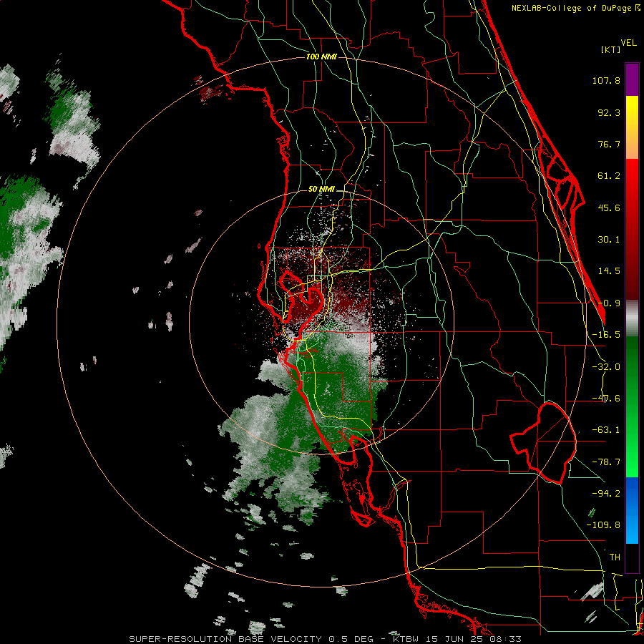Click the -47.6 velocity scale value

coord(606,399)
